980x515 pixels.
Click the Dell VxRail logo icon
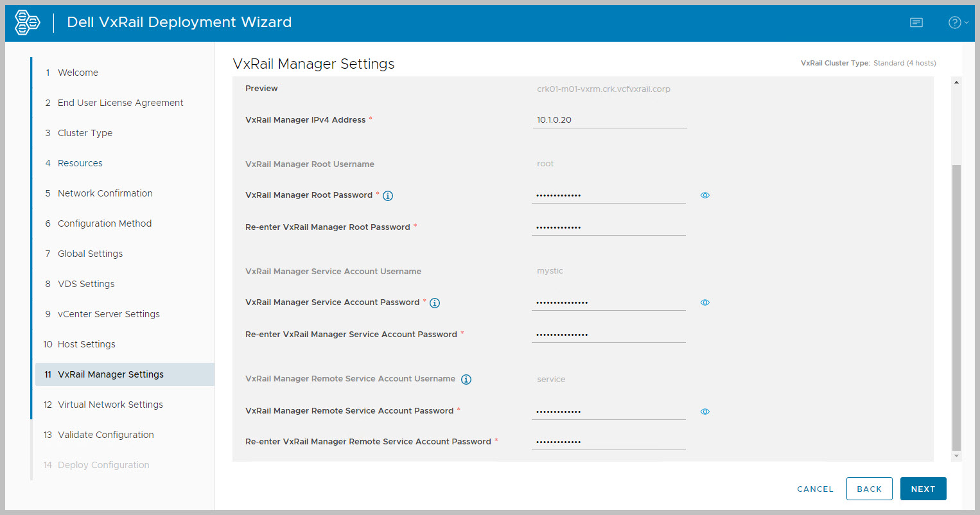(27, 22)
